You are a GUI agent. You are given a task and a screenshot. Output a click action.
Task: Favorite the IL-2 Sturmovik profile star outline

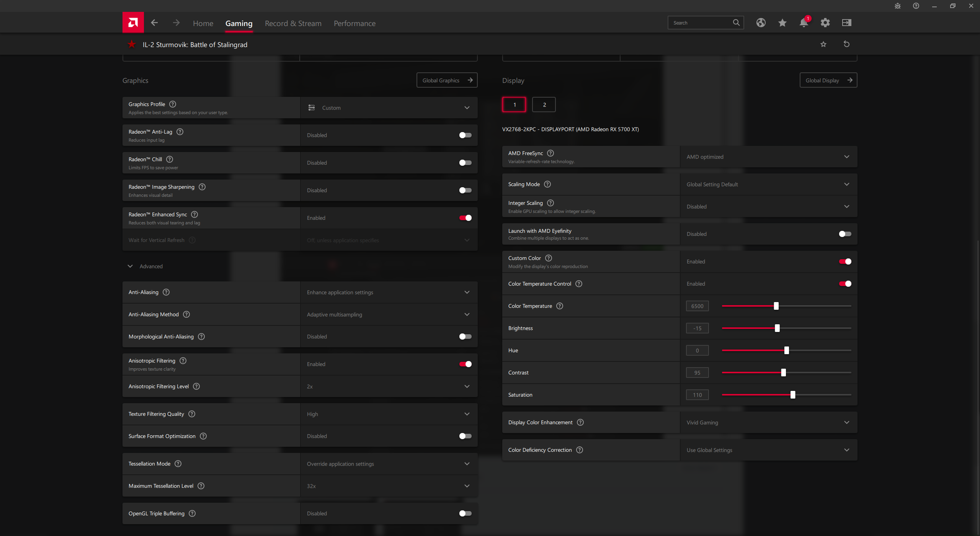click(823, 44)
